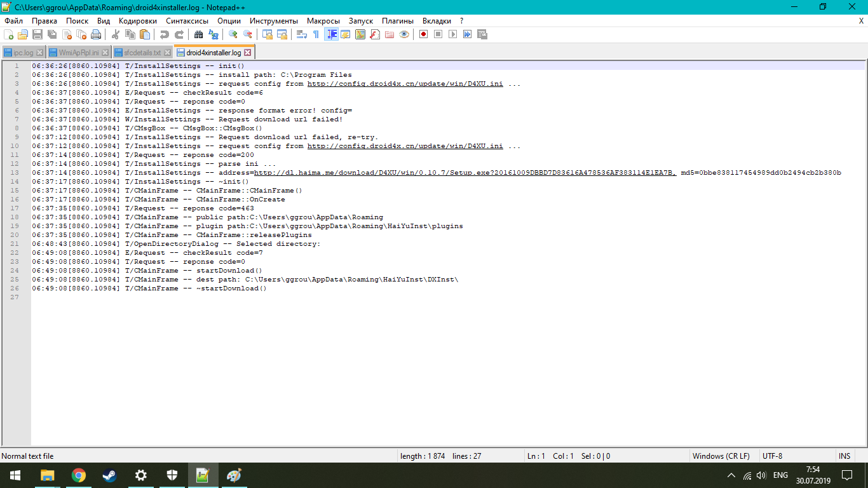This screenshot has height=488, width=868.
Task: Click line number 13 in margin
Action: [x=15, y=173]
